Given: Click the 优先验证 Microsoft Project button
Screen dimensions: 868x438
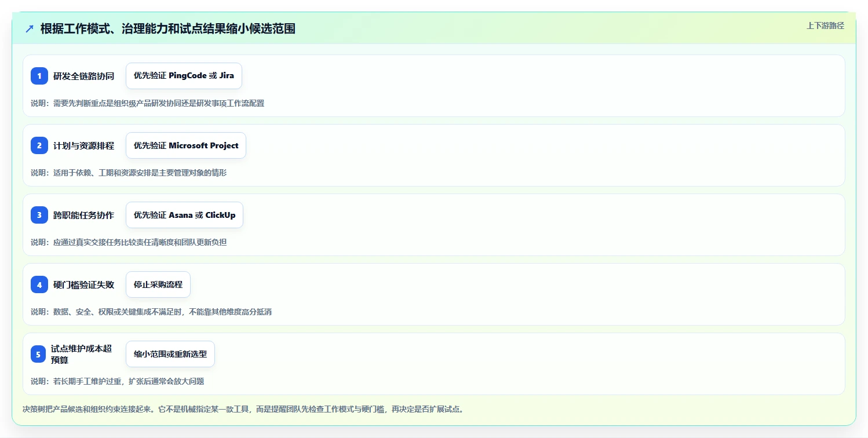Looking at the screenshot, I should (186, 145).
